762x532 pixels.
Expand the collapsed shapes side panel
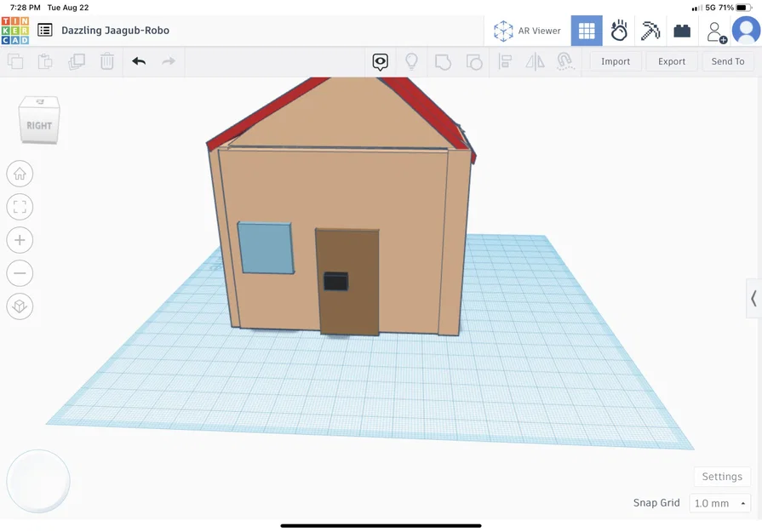click(753, 298)
